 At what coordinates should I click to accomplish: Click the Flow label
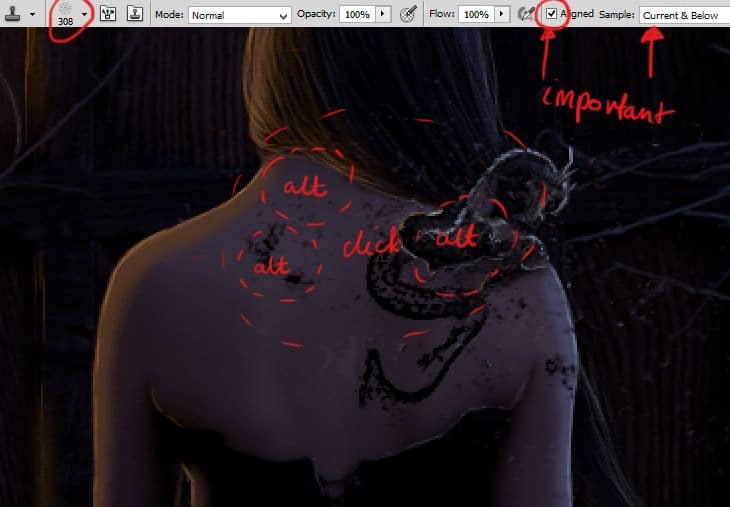tap(443, 16)
